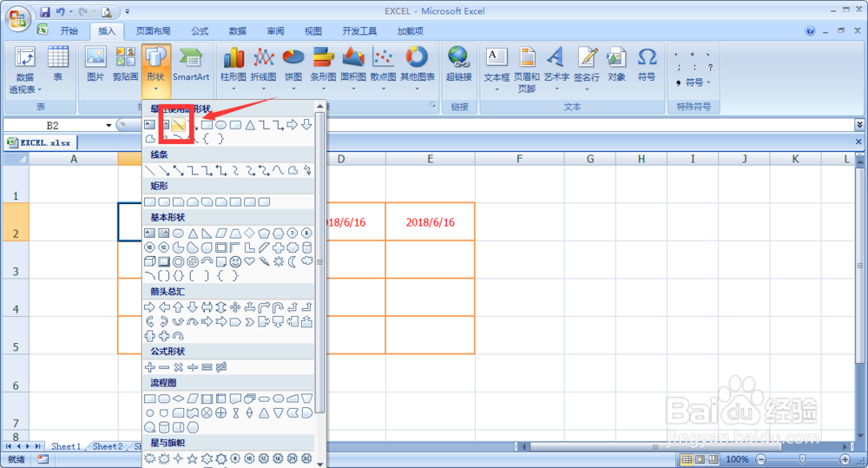This screenshot has width=868, height=468.
Task: Click the zoom out minus button
Action: click(x=761, y=459)
